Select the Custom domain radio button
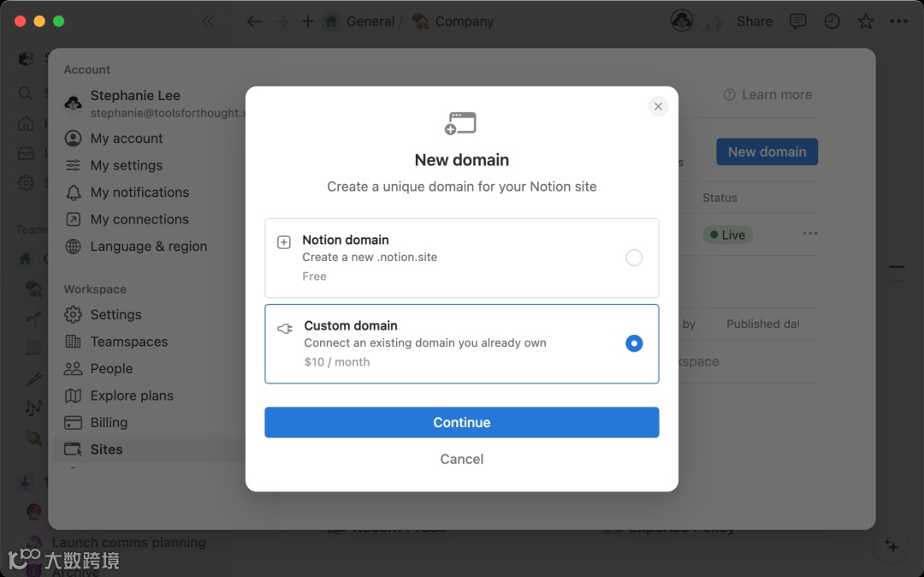The width and height of the screenshot is (924, 577). pyautogui.click(x=634, y=343)
